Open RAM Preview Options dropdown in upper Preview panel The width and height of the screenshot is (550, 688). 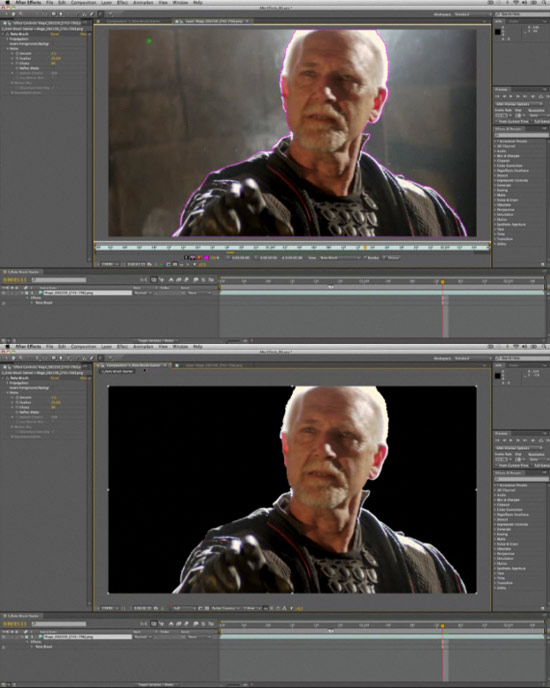520,104
